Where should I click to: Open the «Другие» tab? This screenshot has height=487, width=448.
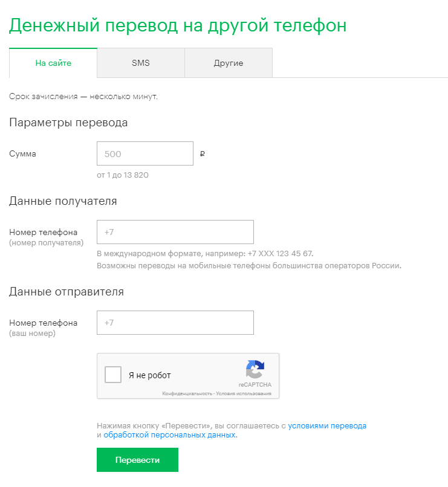click(x=229, y=63)
